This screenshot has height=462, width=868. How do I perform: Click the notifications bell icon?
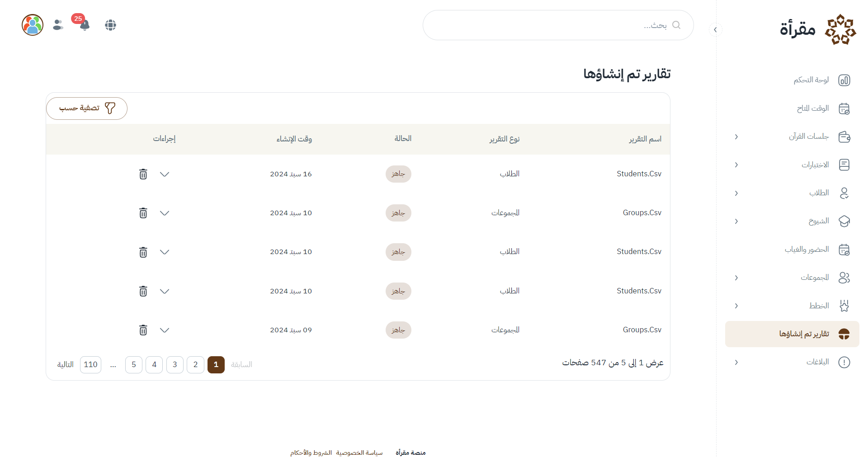point(85,25)
